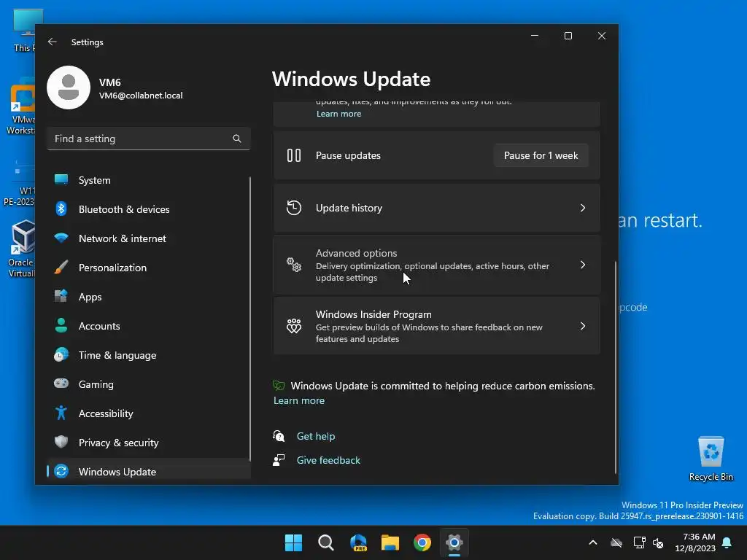This screenshot has height=560, width=747.
Task: Click the Find a setting search box
Action: point(149,139)
